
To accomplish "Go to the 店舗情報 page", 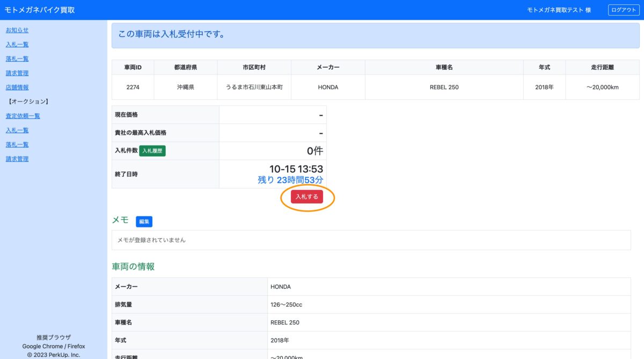I will point(17,87).
